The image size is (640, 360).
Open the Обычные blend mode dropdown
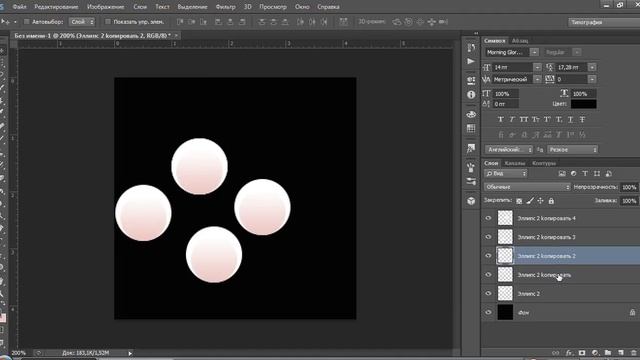tap(527, 187)
